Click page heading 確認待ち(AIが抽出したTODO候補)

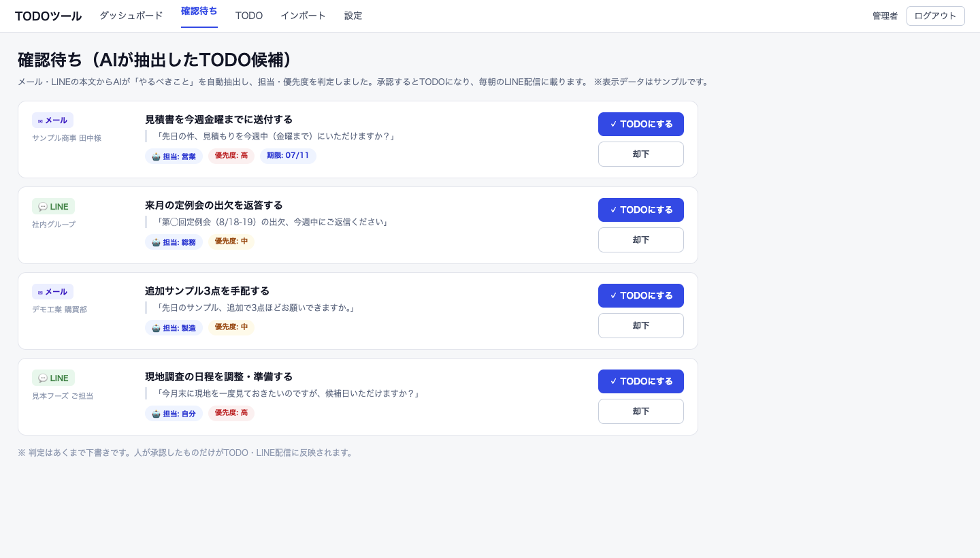point(159,60)
